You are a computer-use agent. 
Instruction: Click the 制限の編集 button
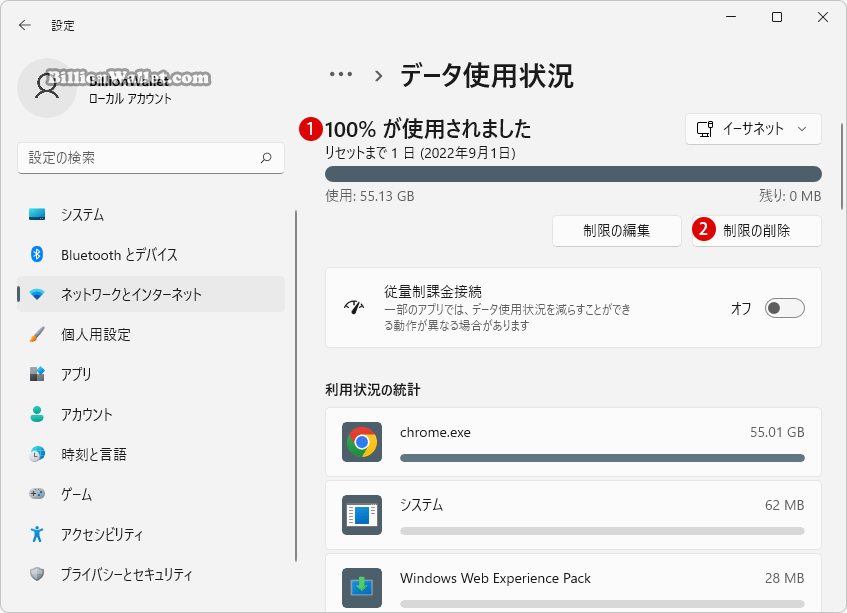616,231
